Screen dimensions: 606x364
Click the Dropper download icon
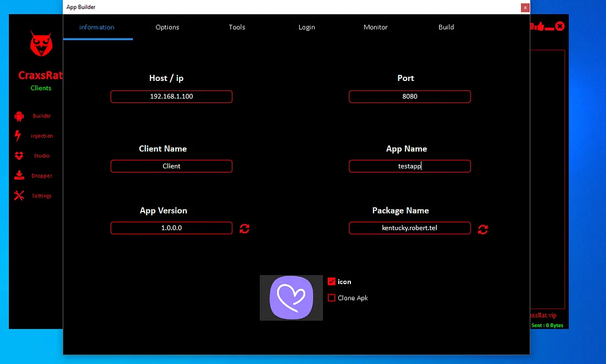19,176
